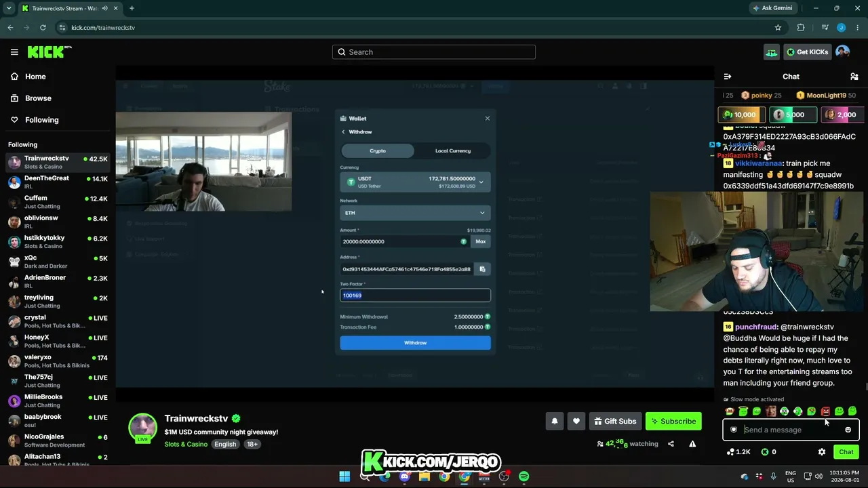Open Windows Start menu
Viewport: 868px width, 488px height.
[344, 476]
